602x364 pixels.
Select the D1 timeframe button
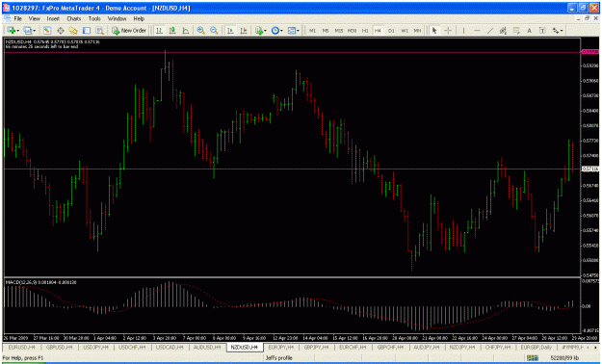[391, 31]
